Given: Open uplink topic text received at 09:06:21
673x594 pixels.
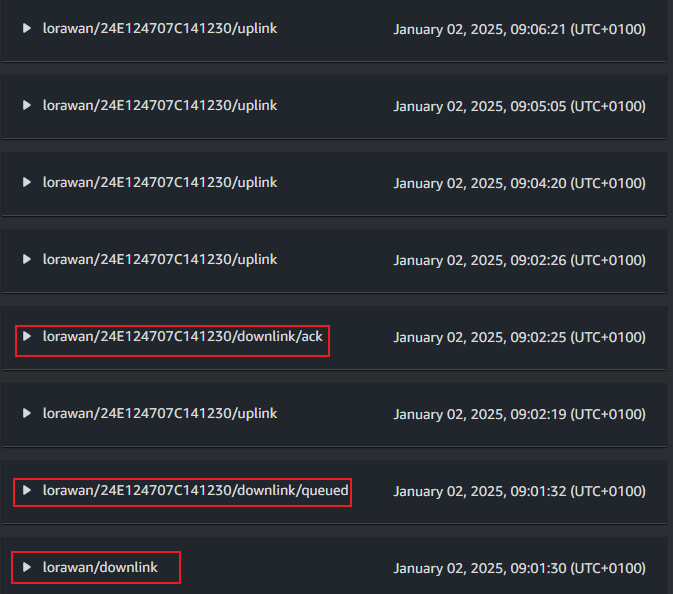Looking at the screenshot, I should coord(160,29).
